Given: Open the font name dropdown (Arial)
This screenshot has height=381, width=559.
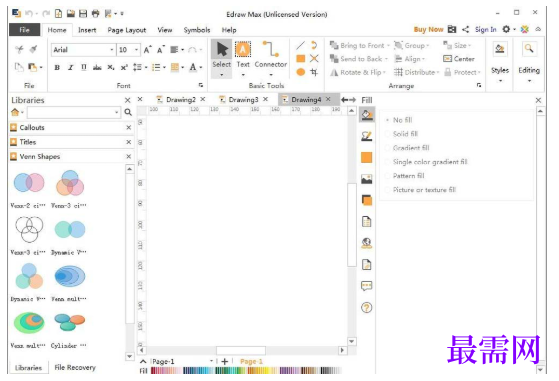Looking at the screenshot, I should [112, 50].
